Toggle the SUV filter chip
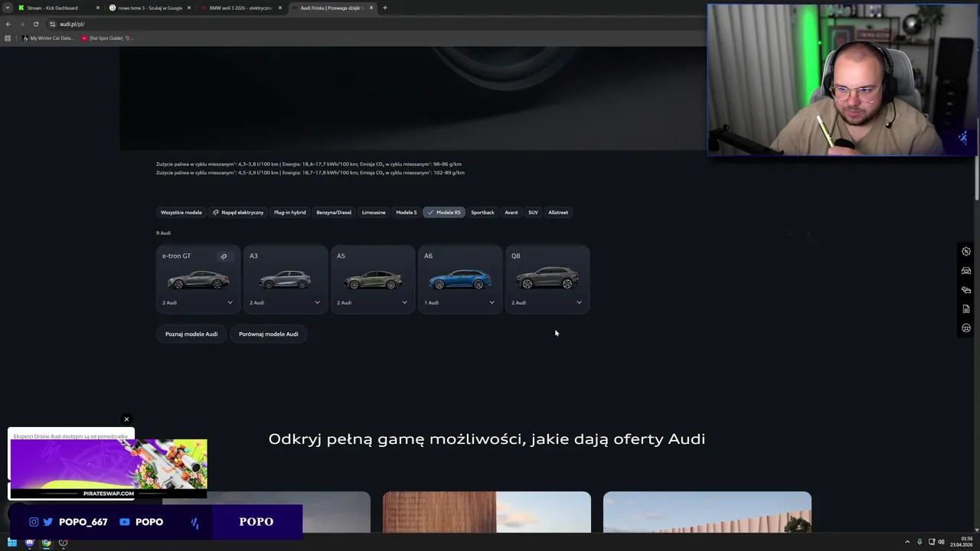980x551 pixels. tap(533, 212)
